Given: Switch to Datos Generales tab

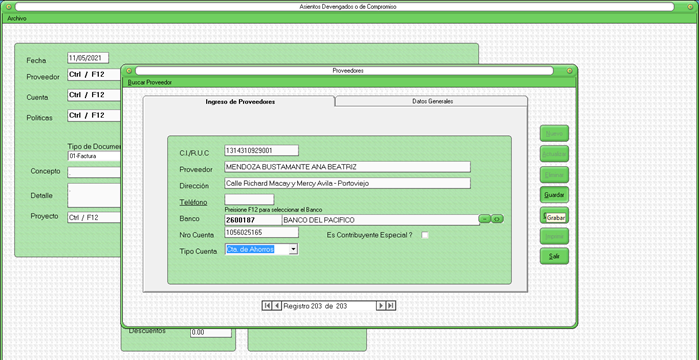Looking at the screenshot, I should 432,101.
